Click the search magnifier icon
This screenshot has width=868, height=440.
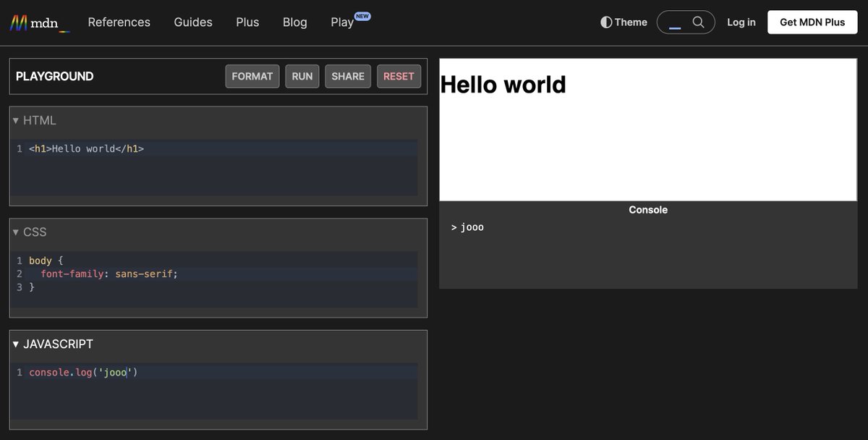tap(698, 22)
